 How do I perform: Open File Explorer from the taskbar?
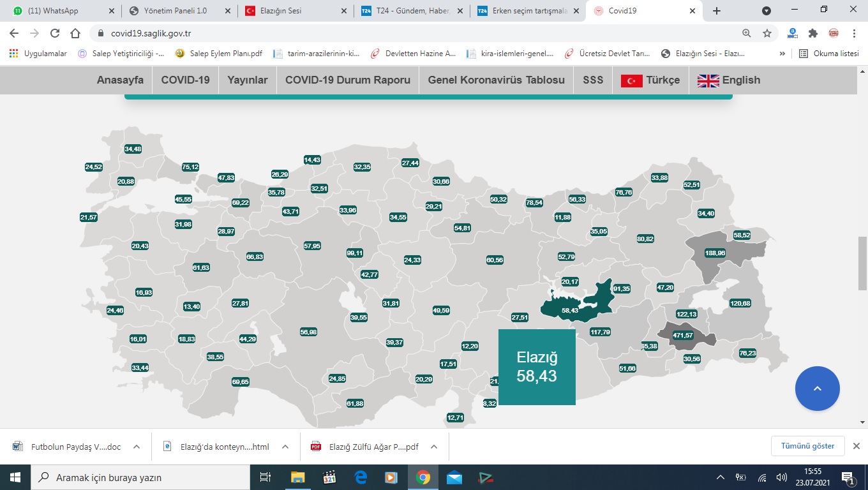click(298, 477)
